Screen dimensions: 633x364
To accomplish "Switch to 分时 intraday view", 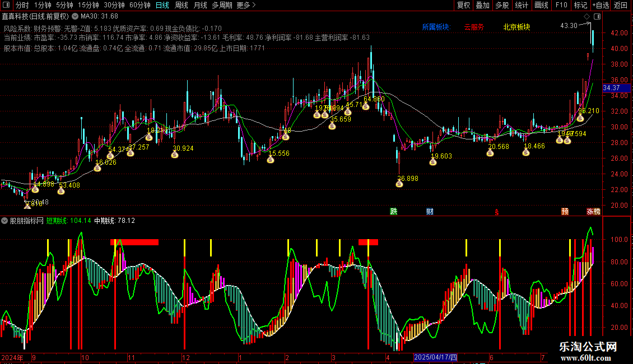I will click(x=22, y=5).
